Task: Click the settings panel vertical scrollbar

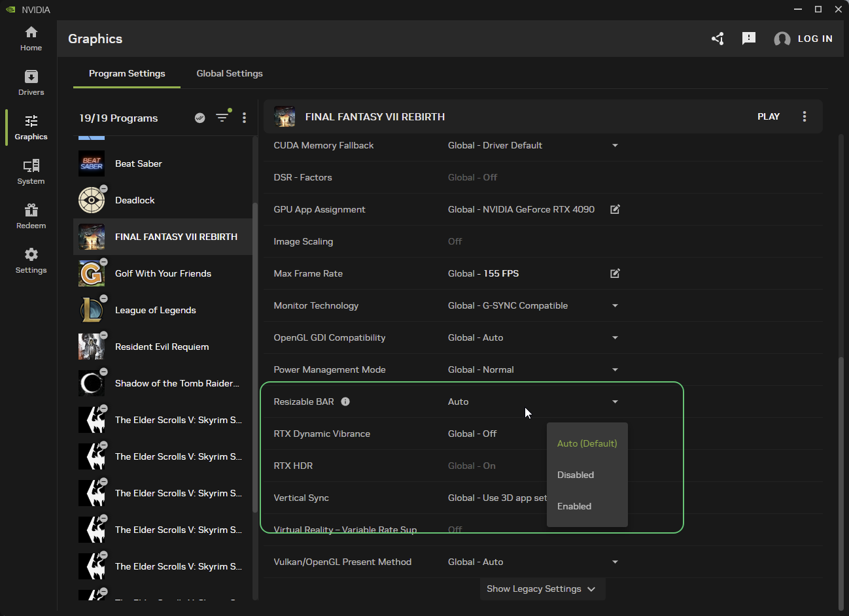Action: point(841,483)
